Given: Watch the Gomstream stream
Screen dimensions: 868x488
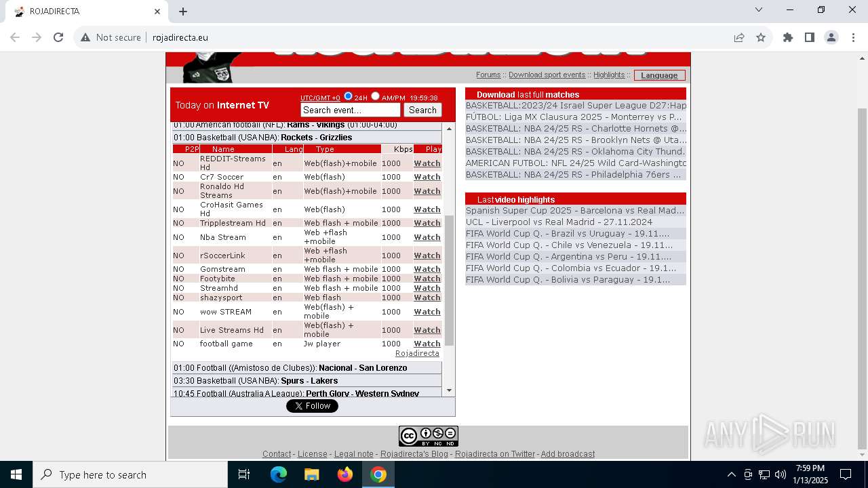Looking at the screenshot, I should pos(427,269).
